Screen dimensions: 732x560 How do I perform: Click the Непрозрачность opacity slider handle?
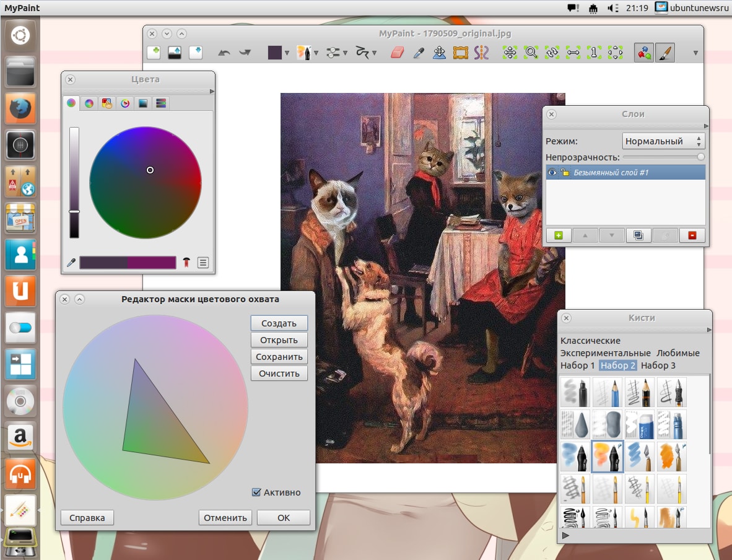pos(700,157)
